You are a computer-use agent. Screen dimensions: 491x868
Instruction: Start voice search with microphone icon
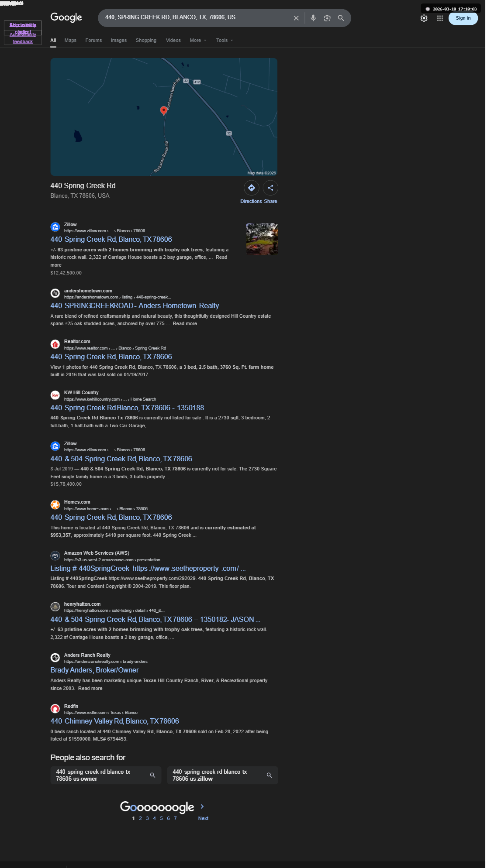(313, 18)
